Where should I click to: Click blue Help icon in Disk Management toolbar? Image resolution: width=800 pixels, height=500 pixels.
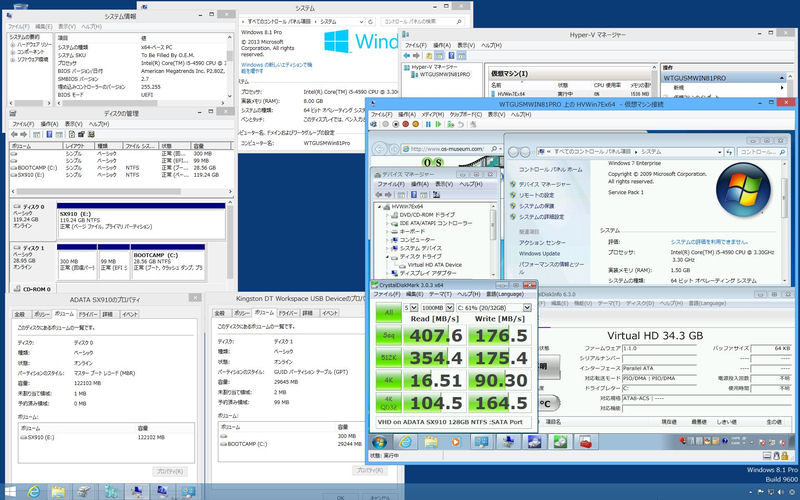49,134
